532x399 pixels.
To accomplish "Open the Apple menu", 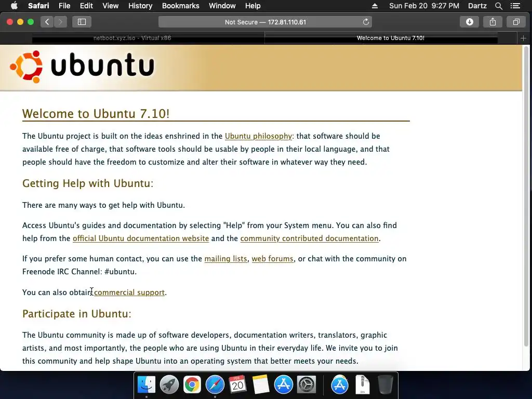I will (x=14, y=6).
